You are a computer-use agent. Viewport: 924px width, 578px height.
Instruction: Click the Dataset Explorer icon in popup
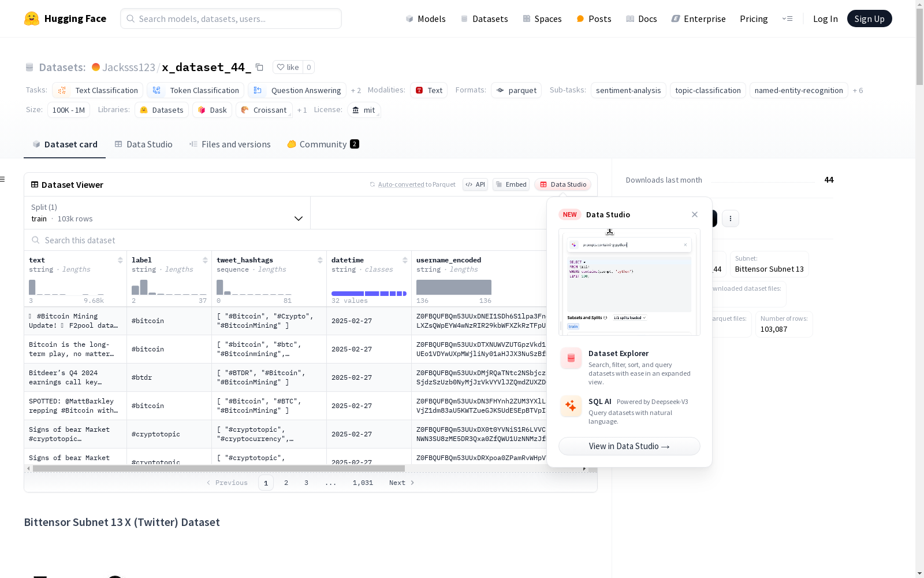[x=571, y=358]
